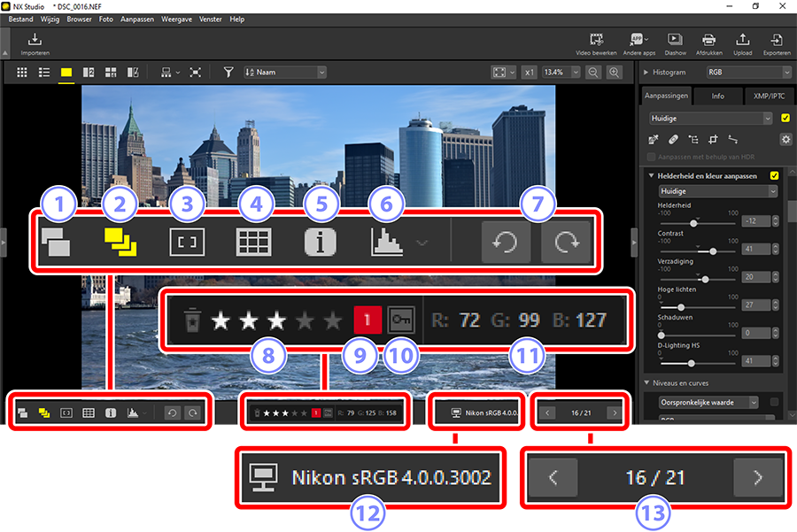Click the Exporteren icon
This screenshot has height=532, width=797.
[777, 43]
